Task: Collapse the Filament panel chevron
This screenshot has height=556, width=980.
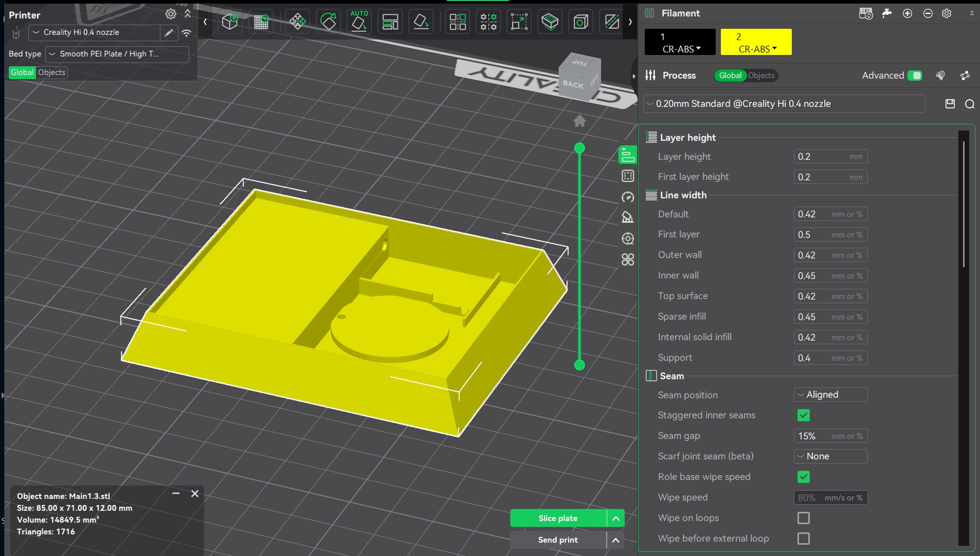Action: click(x=972, y=13)
